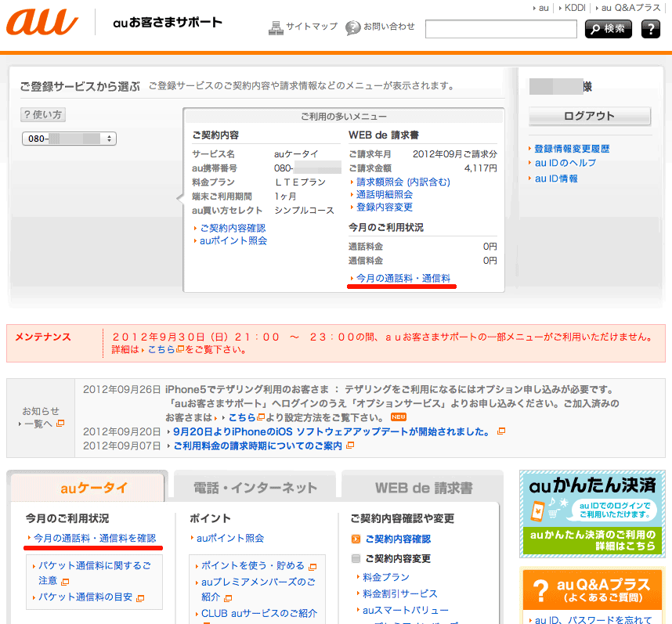
Task: Open the 080- phone number dropdown
Action: tap(69, 139)
